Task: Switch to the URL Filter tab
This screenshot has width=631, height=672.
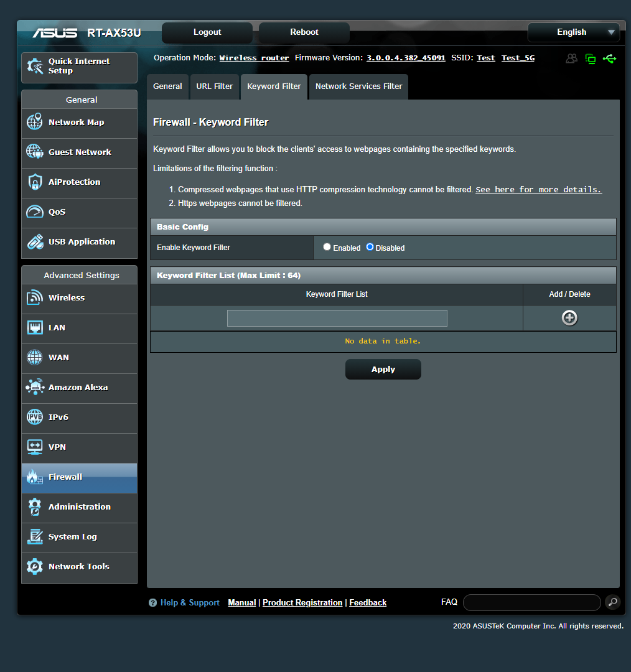Action: coord(214,86)
